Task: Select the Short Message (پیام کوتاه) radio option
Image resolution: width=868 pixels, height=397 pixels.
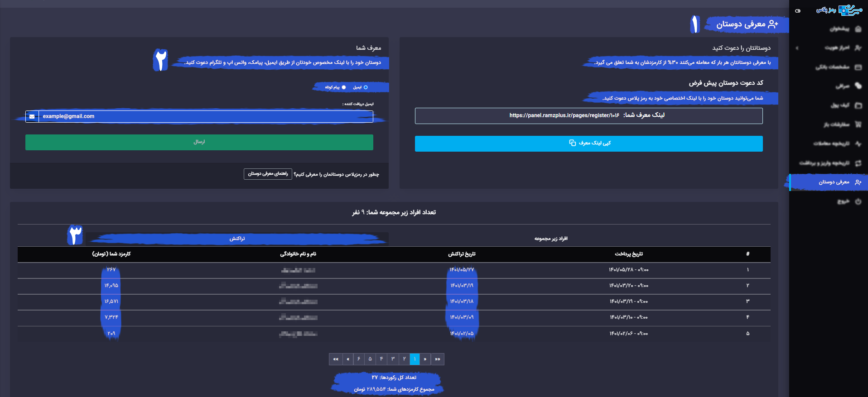Action: [344, 87]
